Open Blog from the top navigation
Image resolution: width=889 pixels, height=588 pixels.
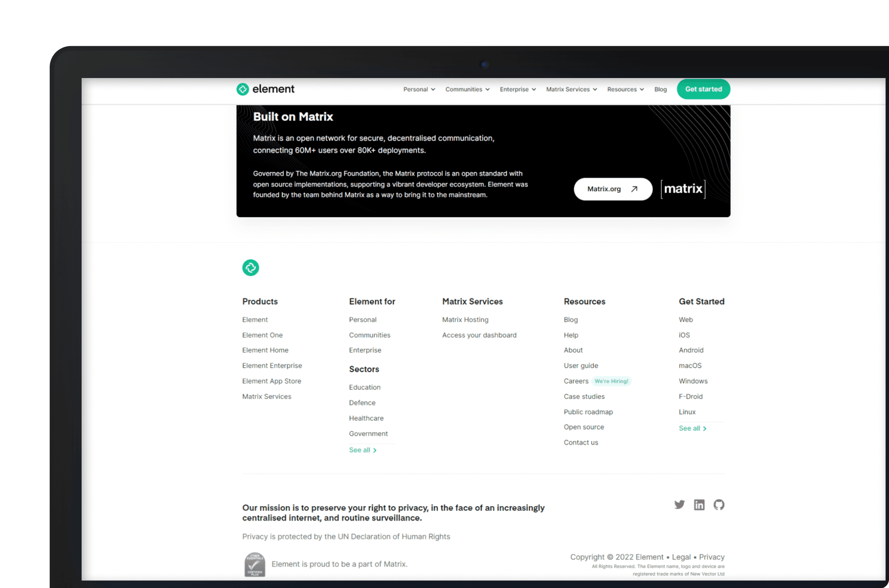[660, 89]
